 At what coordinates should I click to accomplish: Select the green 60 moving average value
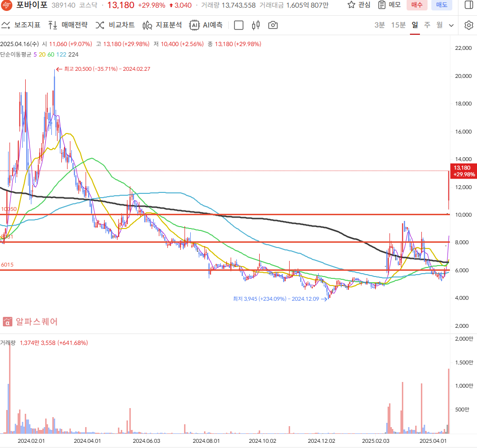coord(51,55)
